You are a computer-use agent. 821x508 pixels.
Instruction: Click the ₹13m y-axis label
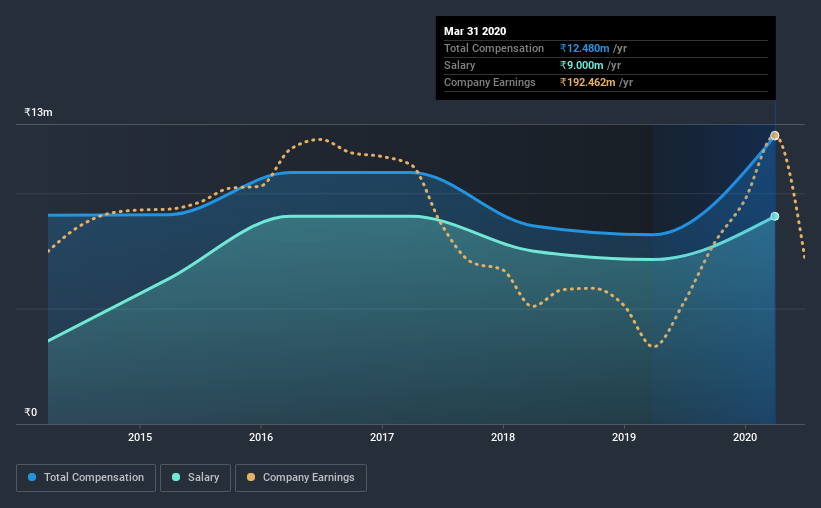click(38, 112)
